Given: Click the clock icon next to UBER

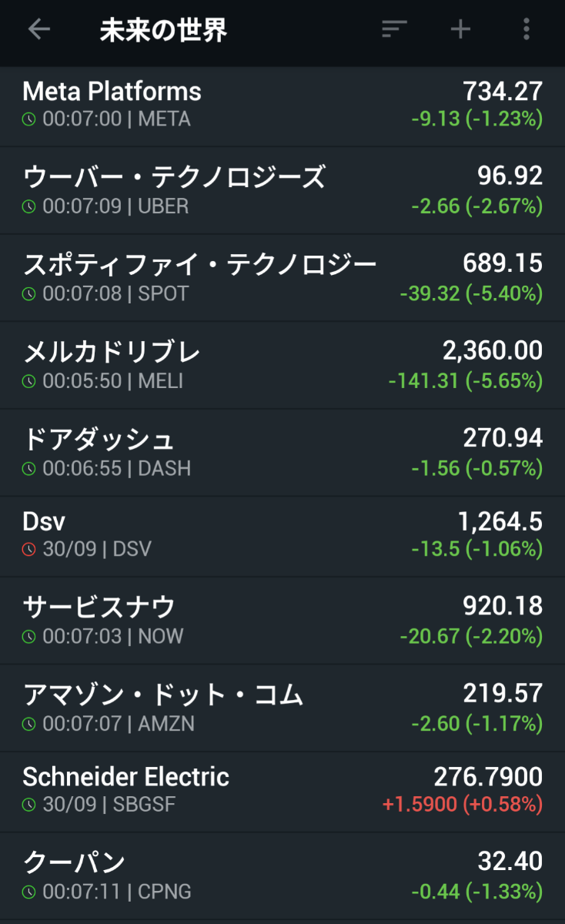Looking at the screenshot, I should (29, 207).
